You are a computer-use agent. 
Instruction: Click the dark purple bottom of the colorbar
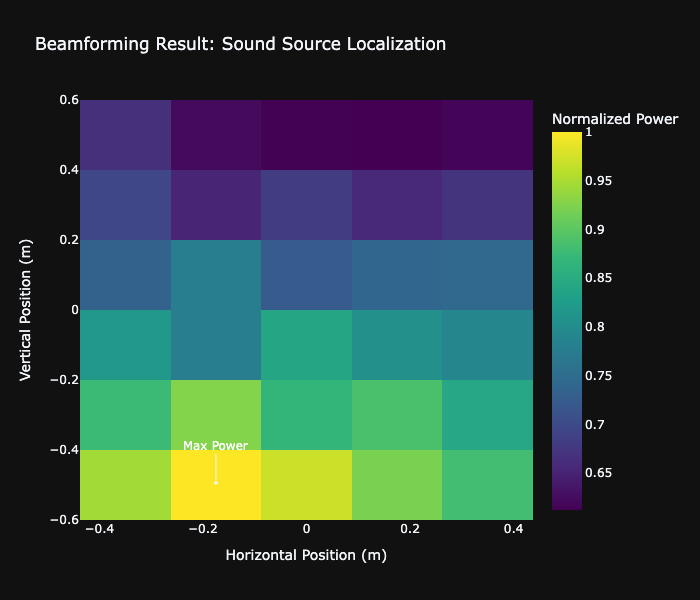coord(566,505)
